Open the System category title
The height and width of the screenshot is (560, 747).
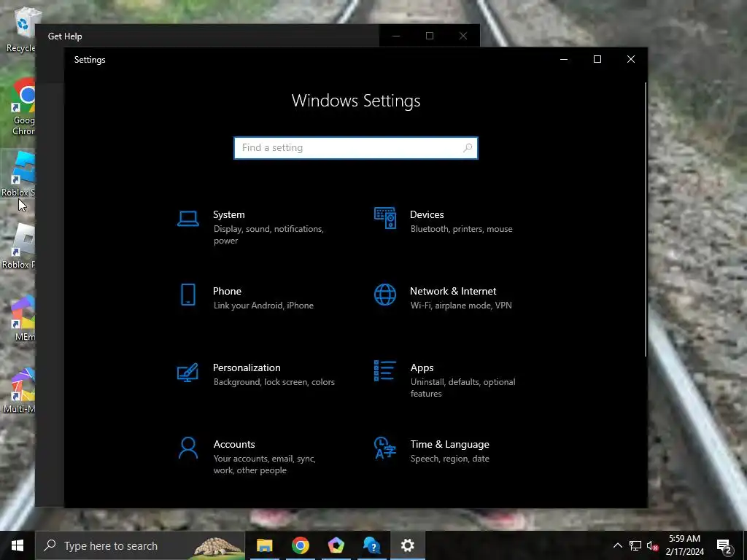pos(228,215)
